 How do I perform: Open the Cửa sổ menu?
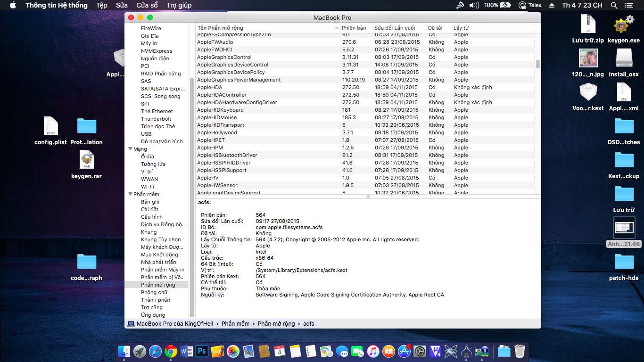147,5
